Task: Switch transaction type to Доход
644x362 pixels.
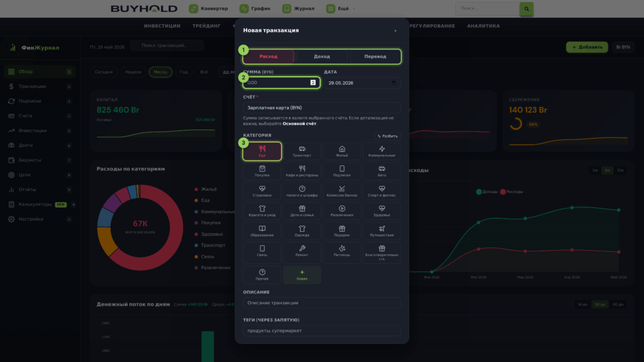Action: (x=322, y=57)
